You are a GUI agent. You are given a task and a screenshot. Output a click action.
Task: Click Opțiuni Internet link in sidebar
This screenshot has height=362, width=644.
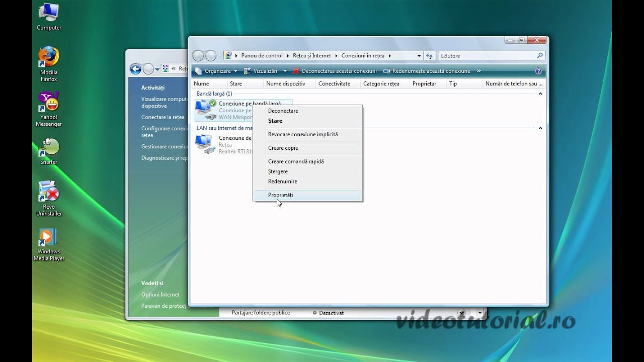[x=160, y=295]
